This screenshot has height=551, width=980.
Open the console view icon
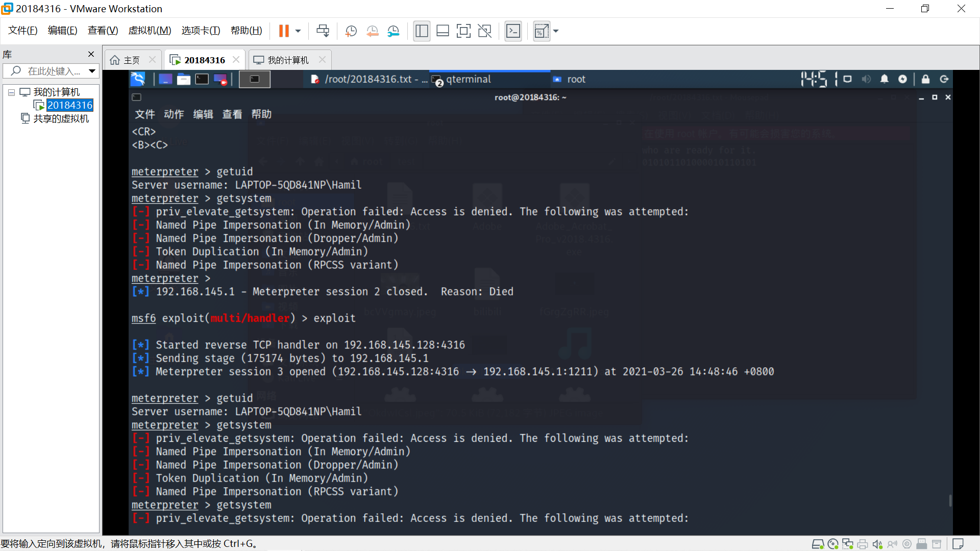(x=513, y=31)
